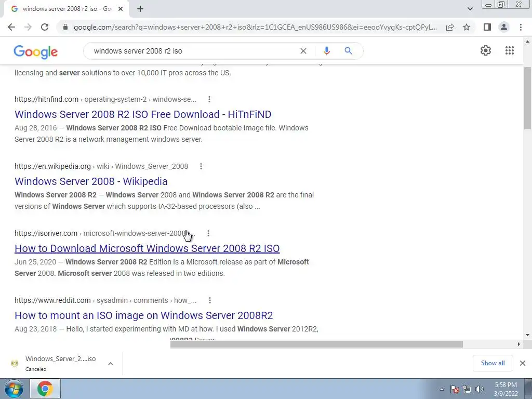The width and height of the screenshot is (532, 399).
Task: Click the canceled Windows_Server_2....iso download
Action: tap(54, 363)
